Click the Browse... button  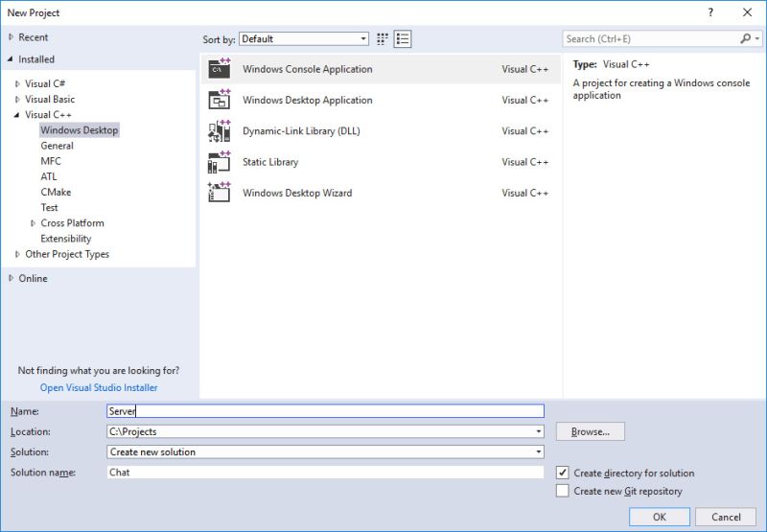tap(591, 431)
